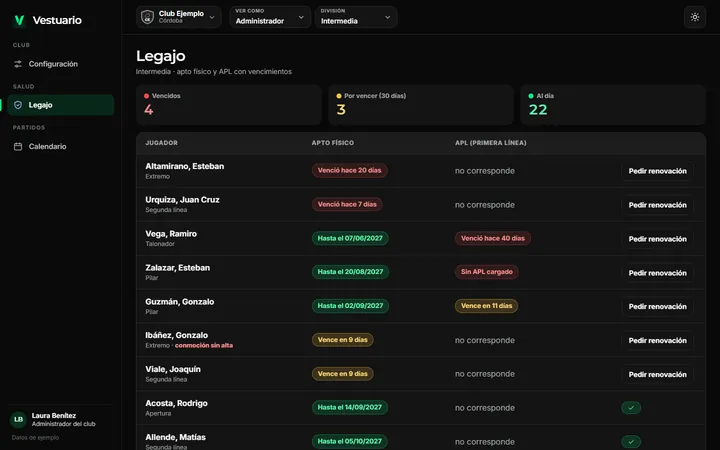Click the Legajo page heading
The image size is (720, 450).
point(161,56)
